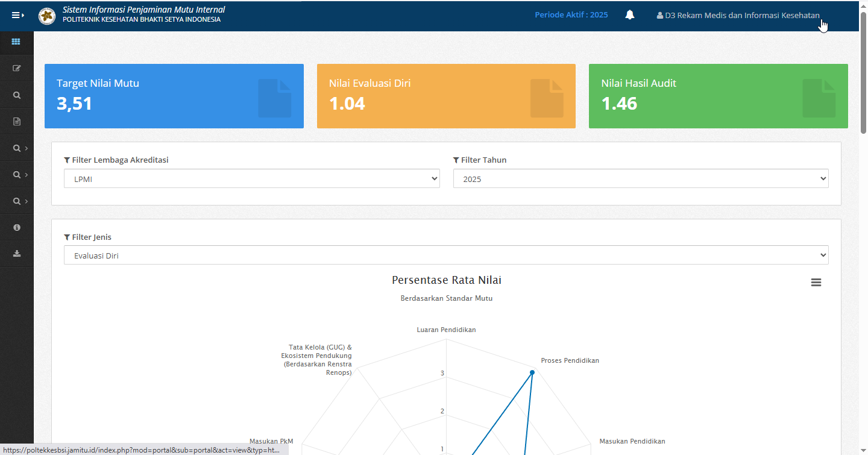868x455 pixels.
Task: Open the Filter Lembaga Akreditasi dropdown
Action: pyautogui.click(x=251, y=178)
